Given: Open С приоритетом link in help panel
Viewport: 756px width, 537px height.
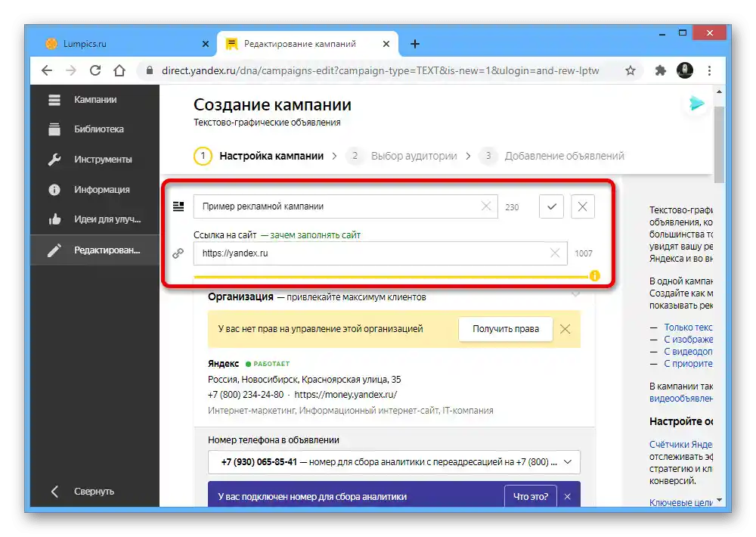Looking at the screenshot, I should [x=688, y=363].
